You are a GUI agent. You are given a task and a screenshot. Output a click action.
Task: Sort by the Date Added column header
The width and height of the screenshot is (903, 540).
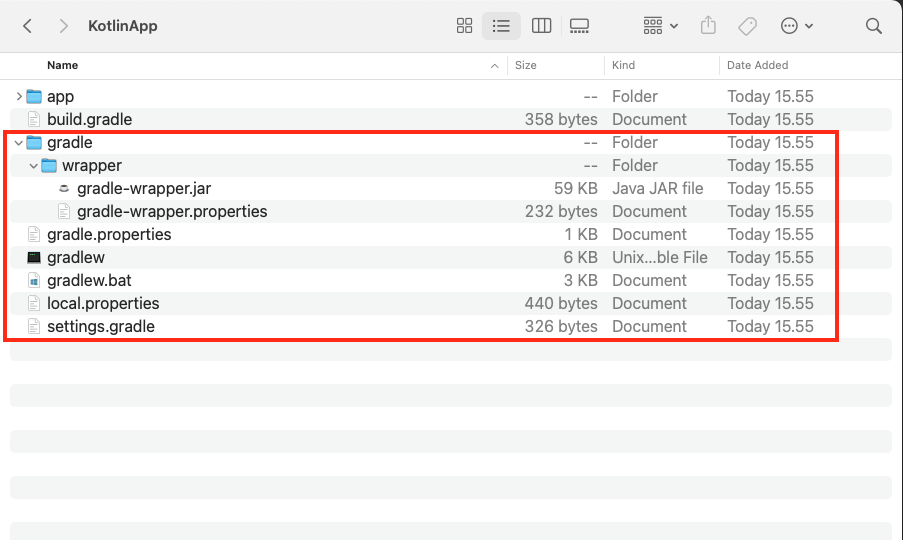point(757,65)
